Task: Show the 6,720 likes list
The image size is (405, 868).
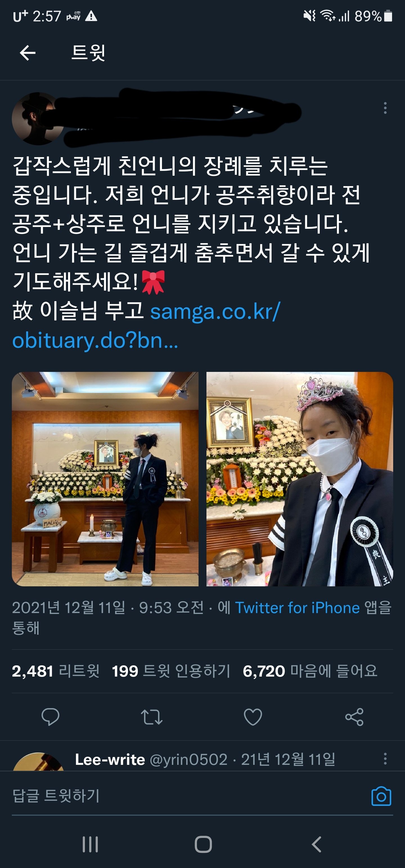Action: tap(310, 671)
